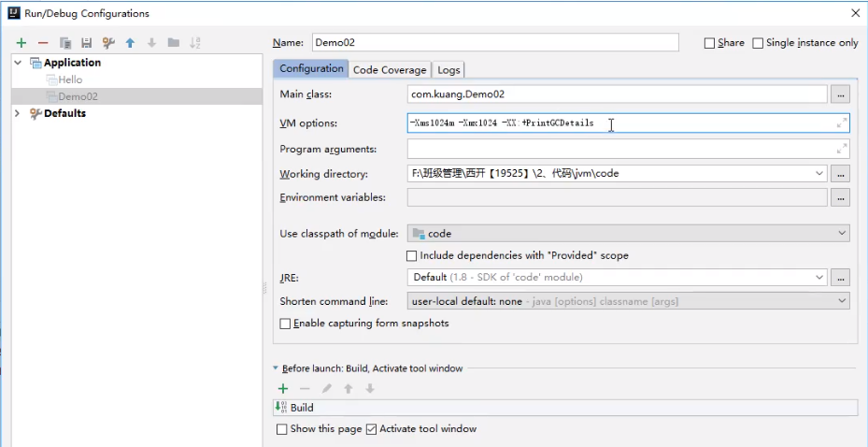Collapse the Before launch section
Screen dimensions: 868x447
pos(276,368)
